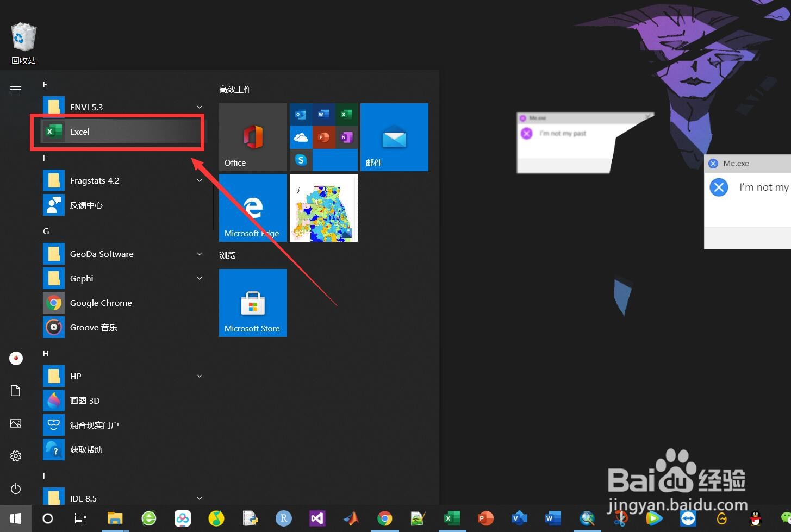Viewport: 791px width, 532px height.
Task: Open File Explorer from the taskbar
Action: (x=115, y=518)
